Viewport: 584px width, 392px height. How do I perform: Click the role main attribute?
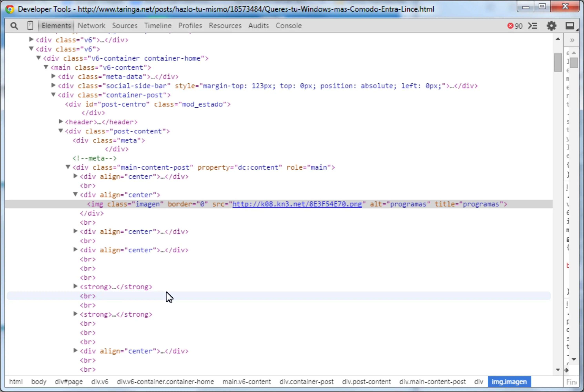(309, 167)
